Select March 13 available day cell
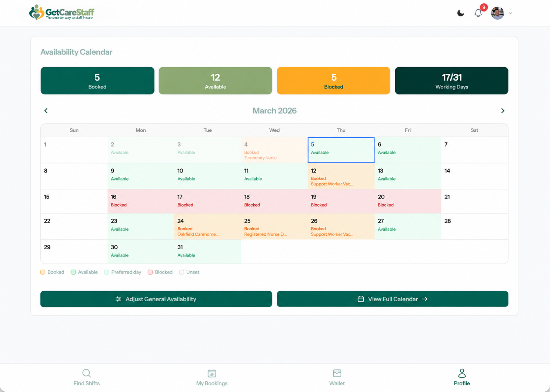Viewport: 550px width, 392px height. click(408, 176)
